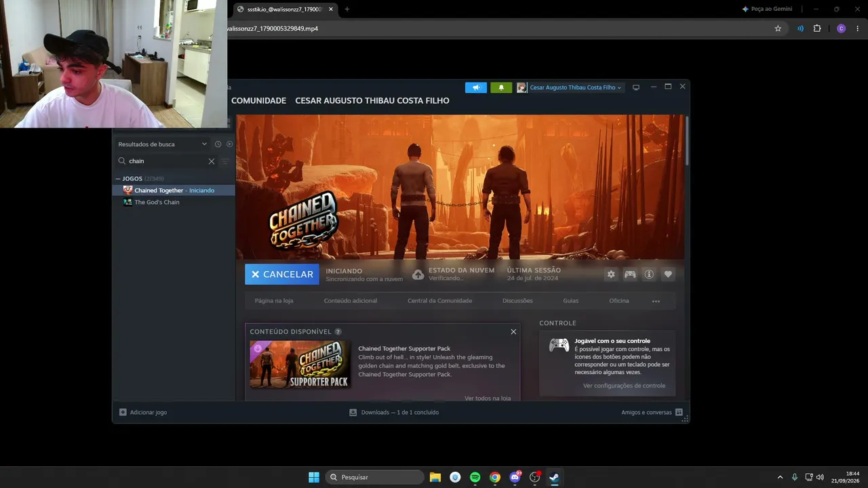
Task: Switch to the Discussões tab
Action: tap(517, 301)
